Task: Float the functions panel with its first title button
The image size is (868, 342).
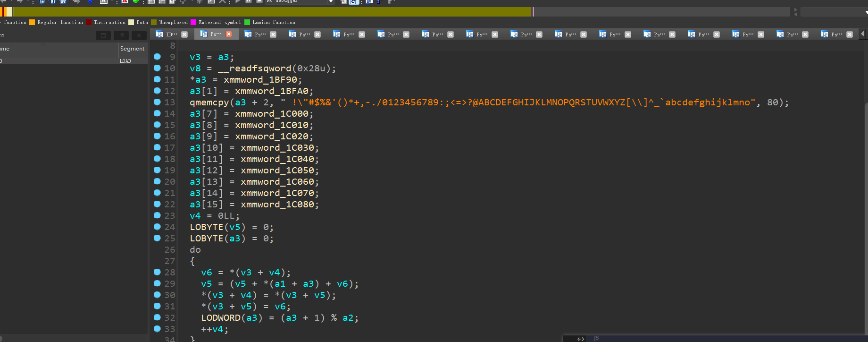Action: (103, 35)
